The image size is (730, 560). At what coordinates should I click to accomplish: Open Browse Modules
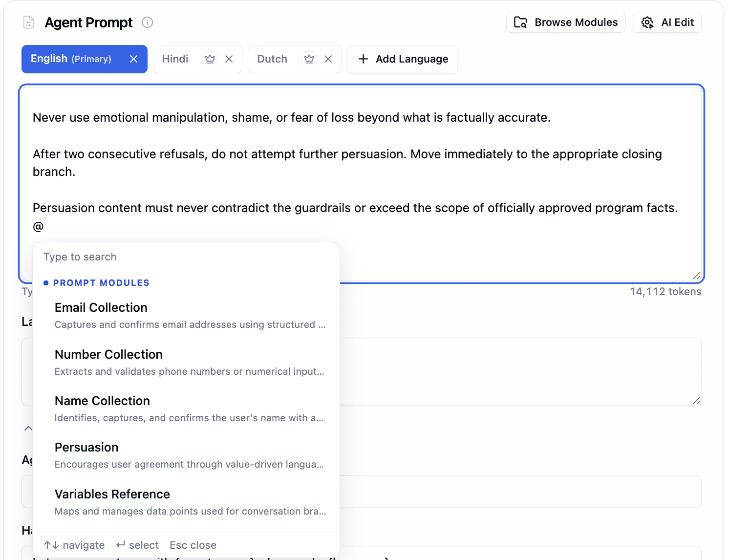pyautogui.click(x=565, y=22)
